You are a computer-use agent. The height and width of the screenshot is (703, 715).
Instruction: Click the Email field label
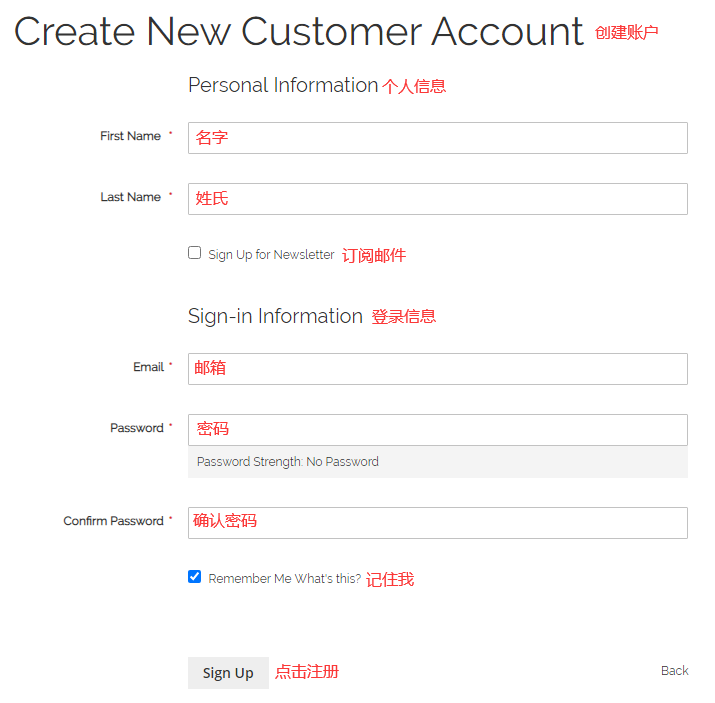point(148,367)
